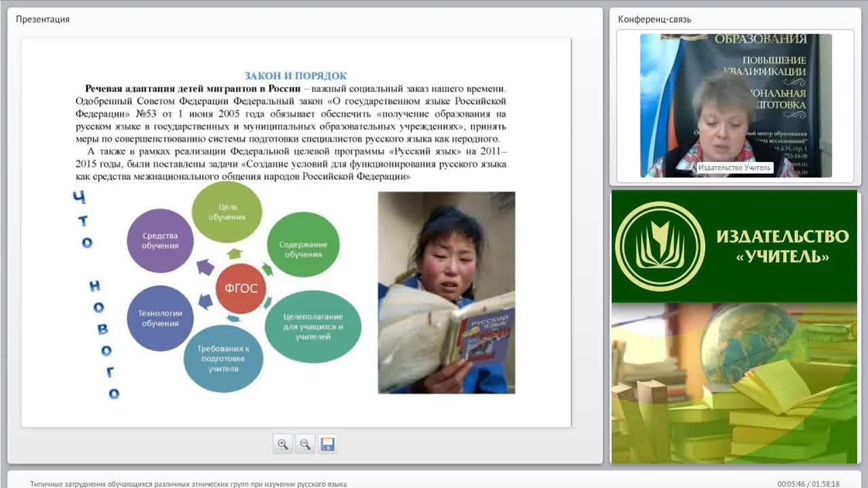The height and width of the screenshot is (488, 868).
Task: Click the green arrow pointing to Цель обучения
Action: click(235, 254)
